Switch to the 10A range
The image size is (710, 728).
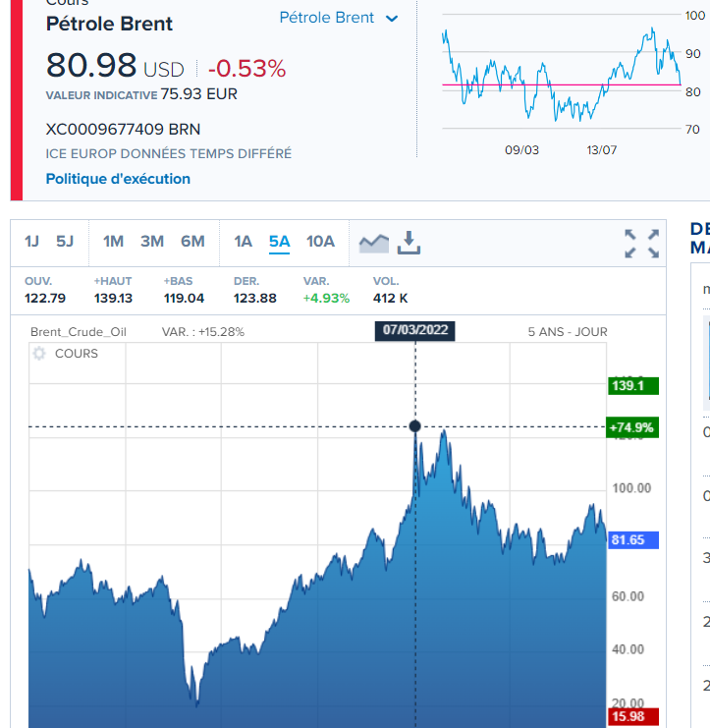point(320,242)
